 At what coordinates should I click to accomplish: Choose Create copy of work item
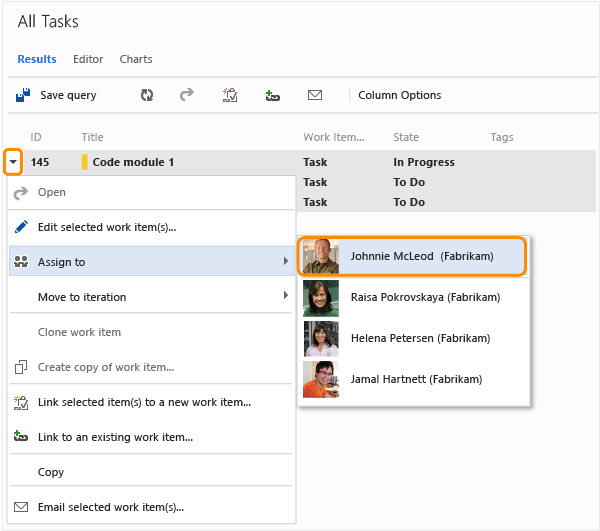pos(152,367)
